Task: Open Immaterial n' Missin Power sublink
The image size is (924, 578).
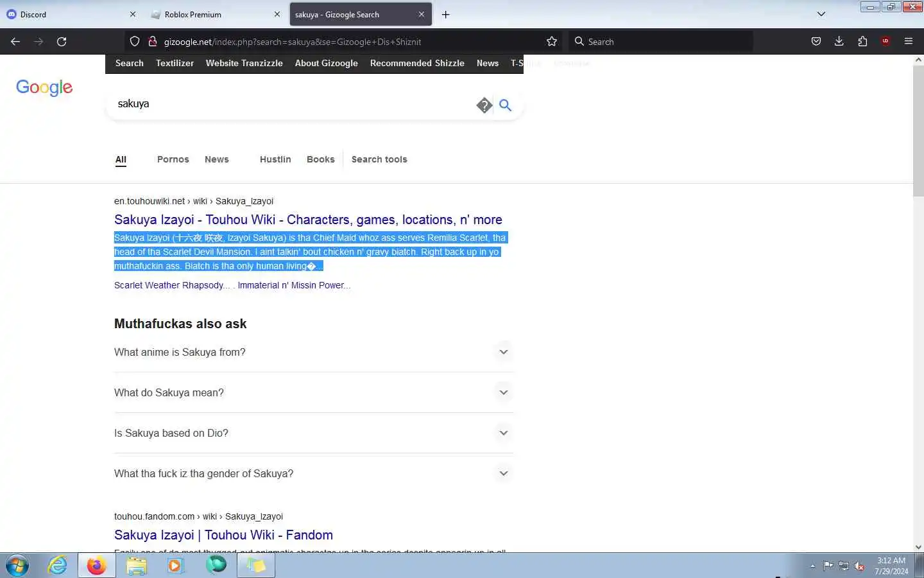Action: [x=294, y=285]
